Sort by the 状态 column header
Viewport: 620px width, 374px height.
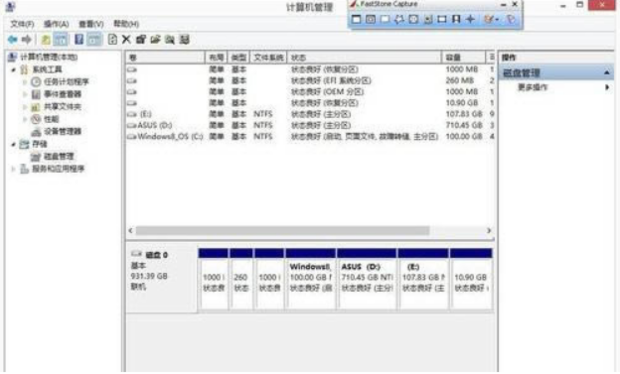364,58
